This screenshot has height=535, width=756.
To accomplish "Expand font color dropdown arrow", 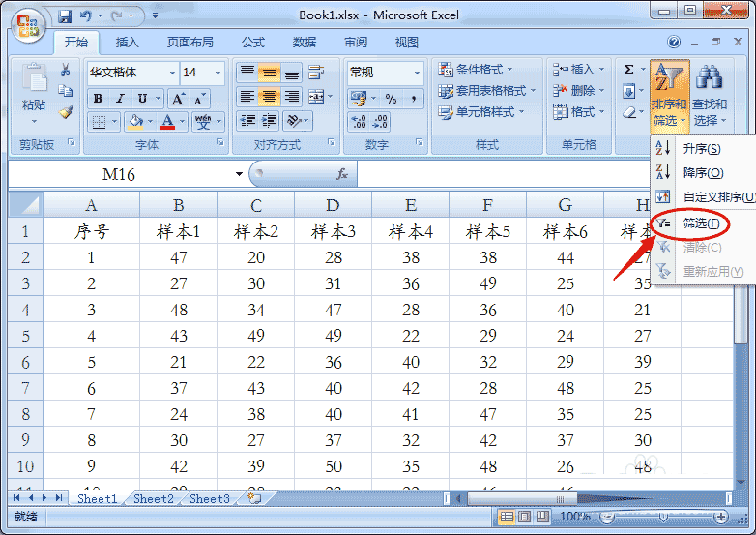I will (183, 122).
